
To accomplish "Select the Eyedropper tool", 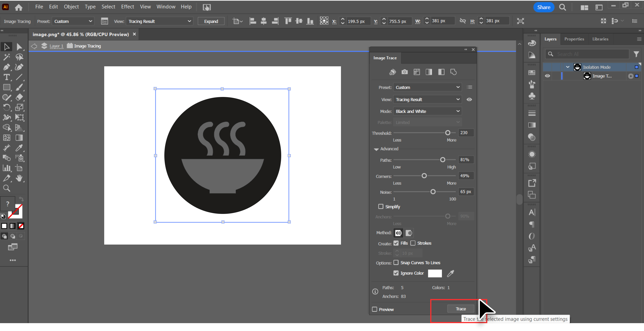I will click(x=19, y=148).
